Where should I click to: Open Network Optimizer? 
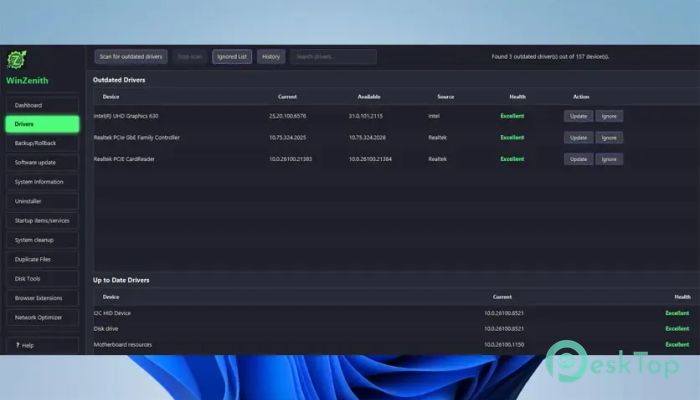tap(42, 317)
